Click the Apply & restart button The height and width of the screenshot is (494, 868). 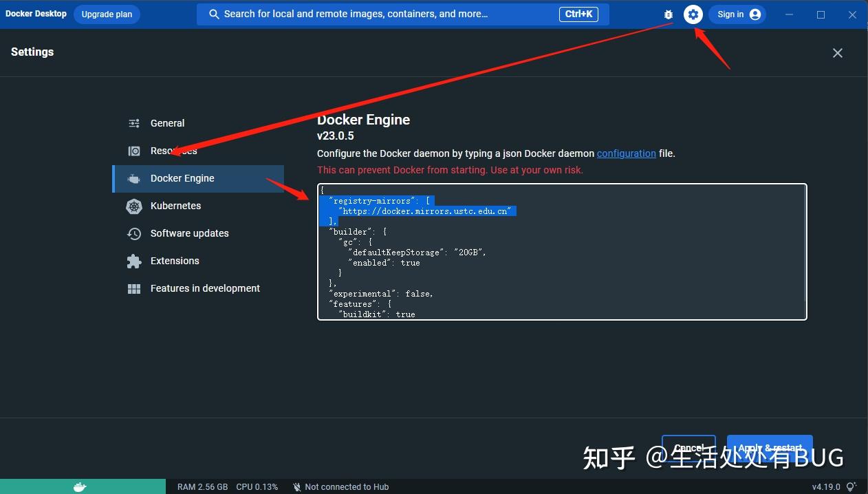770,447
